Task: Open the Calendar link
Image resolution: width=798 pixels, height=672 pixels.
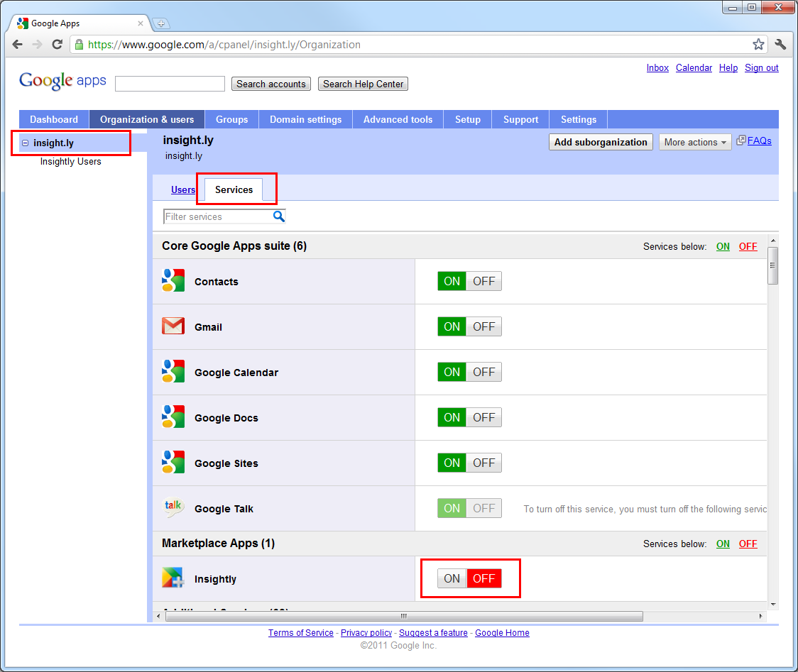Action: [694, 67]
